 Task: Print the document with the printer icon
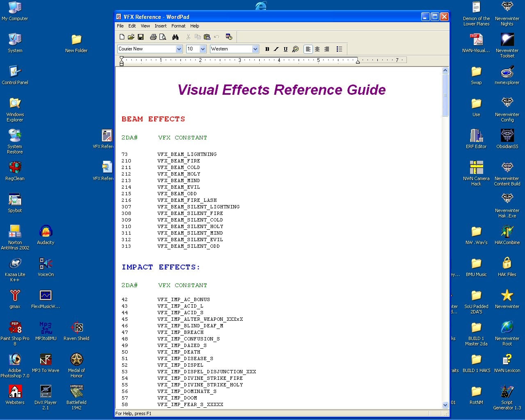tap(153, 37)
